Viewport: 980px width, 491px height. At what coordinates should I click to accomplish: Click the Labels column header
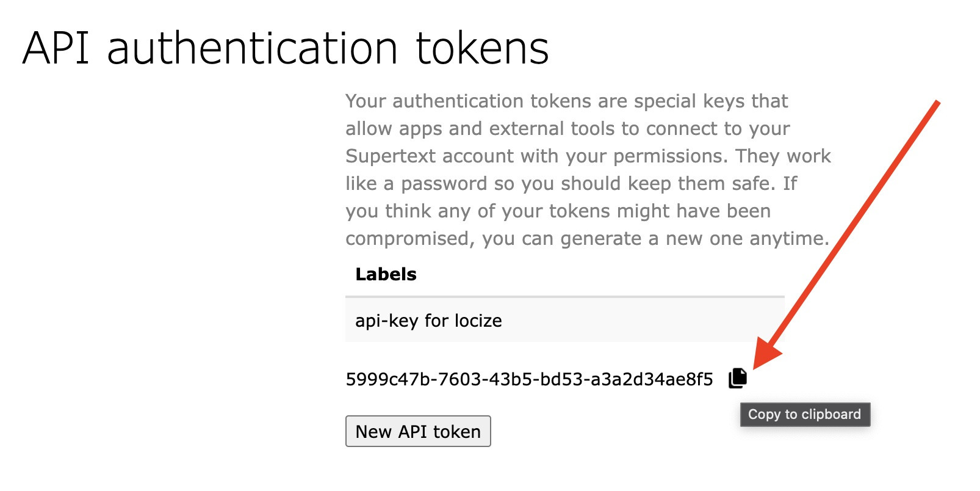386,274
